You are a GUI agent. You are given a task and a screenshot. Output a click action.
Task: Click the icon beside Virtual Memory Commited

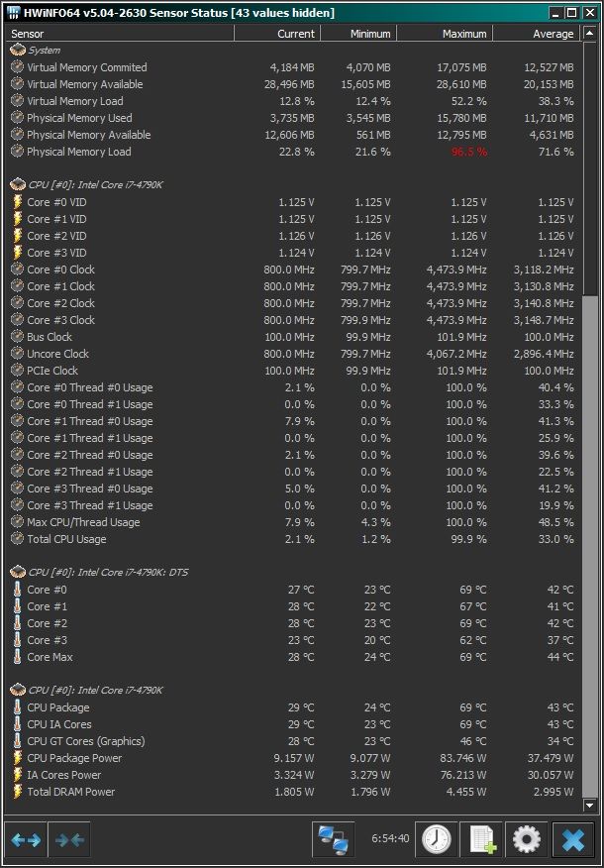click(18, 67)
